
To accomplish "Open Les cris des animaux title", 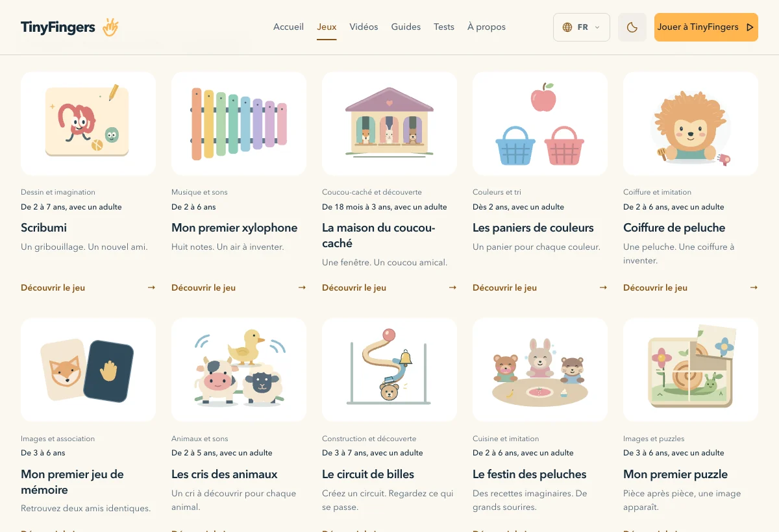I will tap(224, 474).
